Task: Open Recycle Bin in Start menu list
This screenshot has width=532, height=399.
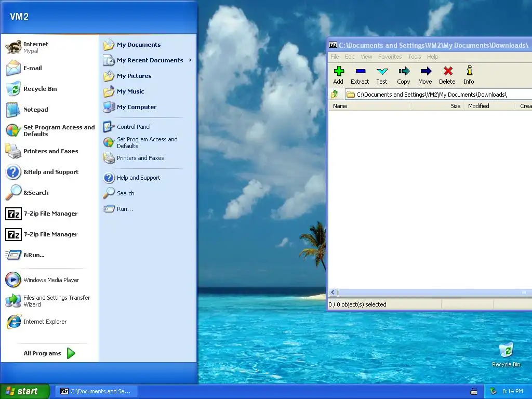Action: (x=50, y=88)
